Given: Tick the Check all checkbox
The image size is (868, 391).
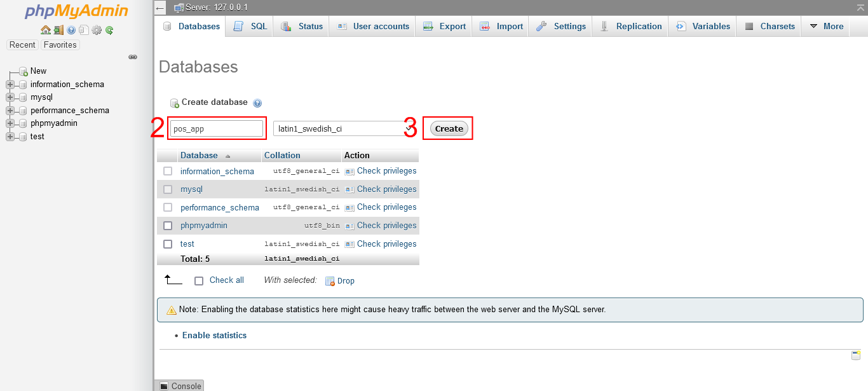Looking at the screenshot, I should pyautogui.click(x=199, y=280).
